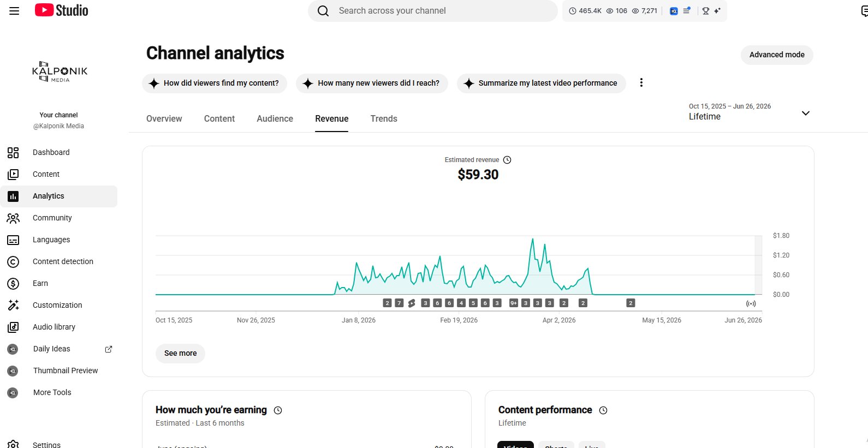Open Dashboard from the sidebar
Image resolution: width=868 pixels, height=448 pixels.
coord(59,152)
